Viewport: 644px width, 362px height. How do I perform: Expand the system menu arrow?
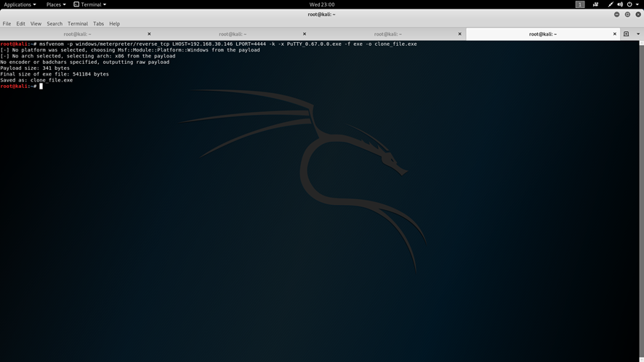tap(637, 4)
